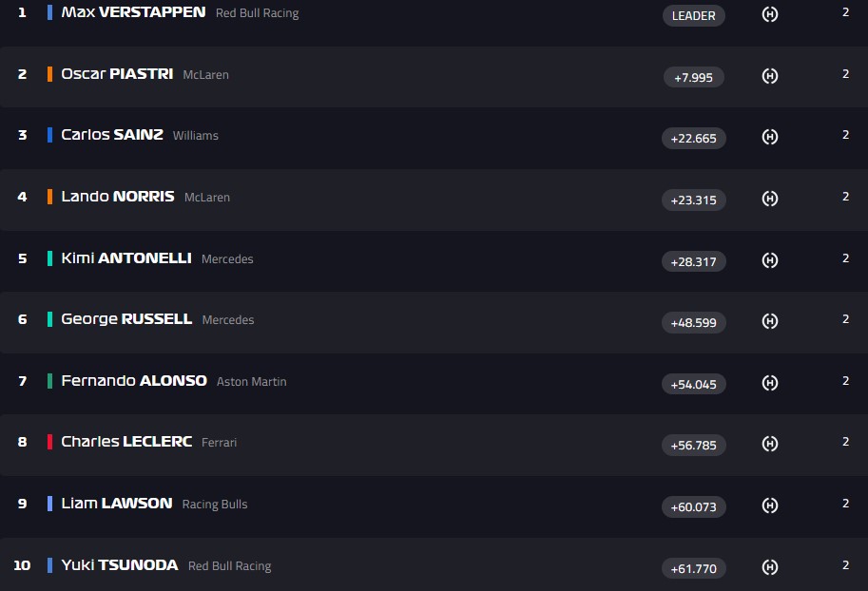Click the +22.665 gap badge
Image resolution: width=868 pixels, height=591 pixels.
(x=693, y=138)
